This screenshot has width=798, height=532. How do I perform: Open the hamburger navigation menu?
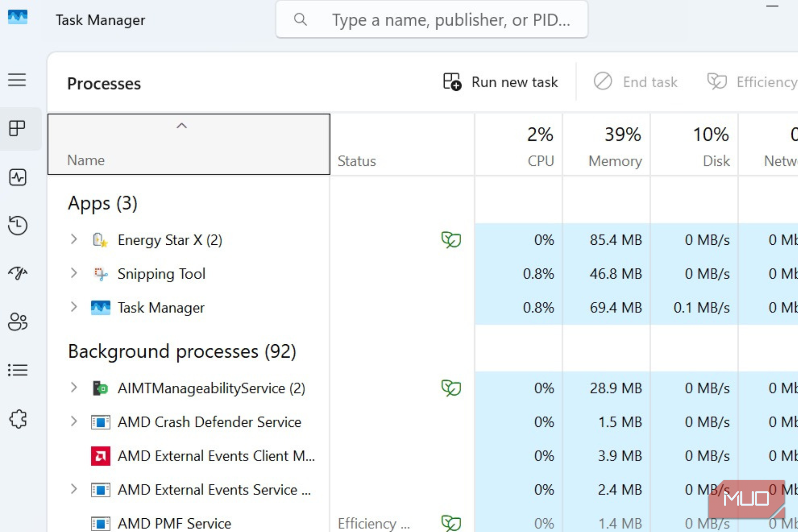coord(17,80)
